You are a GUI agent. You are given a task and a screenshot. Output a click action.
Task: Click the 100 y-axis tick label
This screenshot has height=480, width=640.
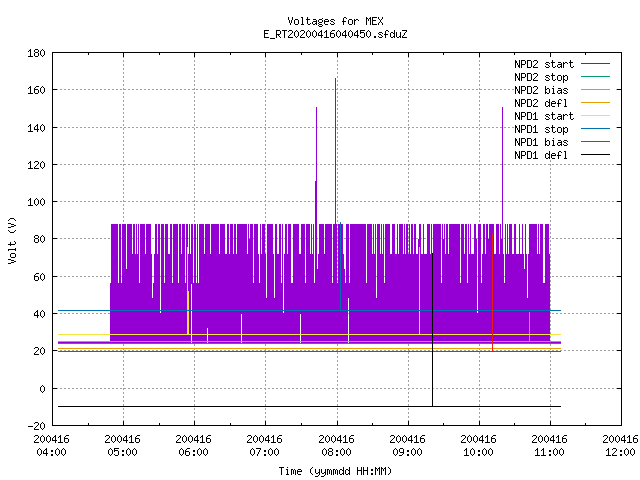[36, 202]
